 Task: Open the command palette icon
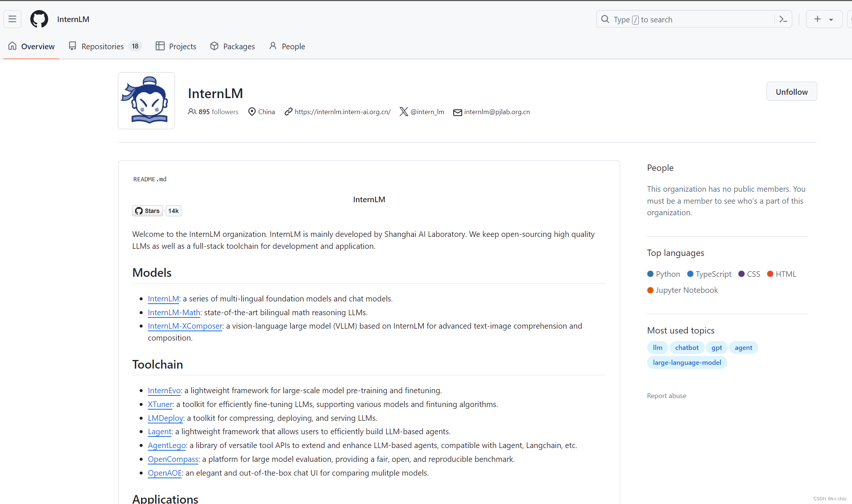pos(783,19)
